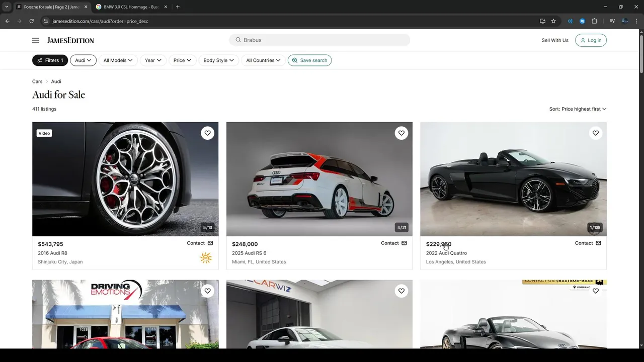Favorite the Driving Emotions listing
The width and height of the screenshot is (644, 362).
tap(207, 291)
